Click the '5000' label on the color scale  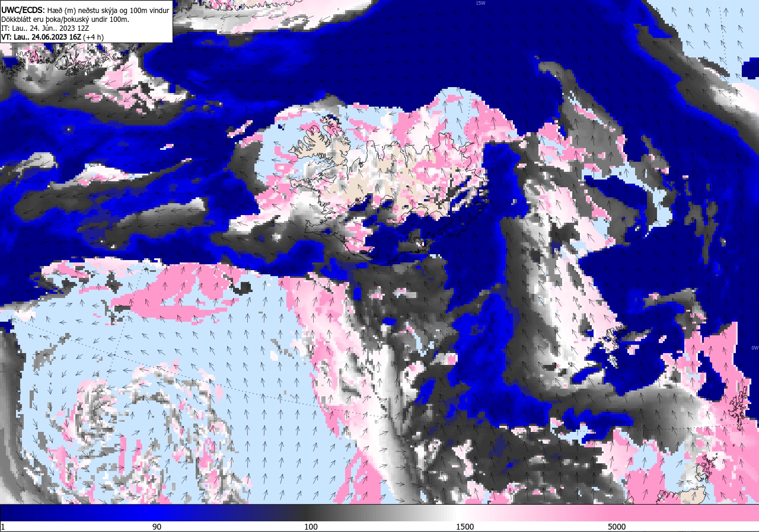pyautogui.click(x=617, y=527)
